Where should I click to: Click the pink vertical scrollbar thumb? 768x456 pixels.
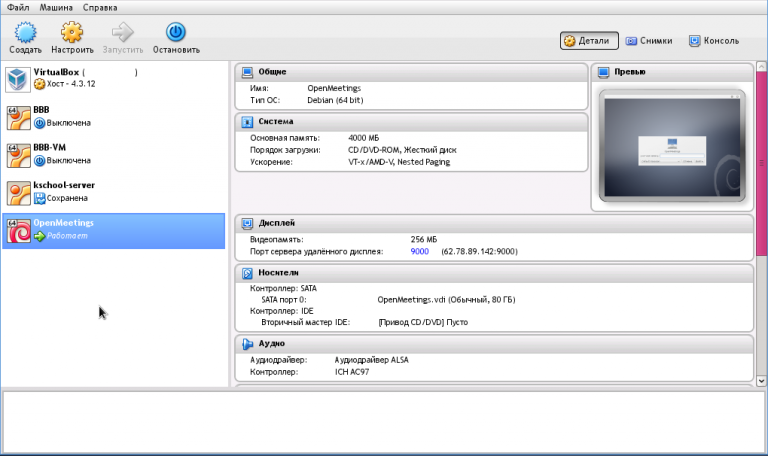point(761,163)
